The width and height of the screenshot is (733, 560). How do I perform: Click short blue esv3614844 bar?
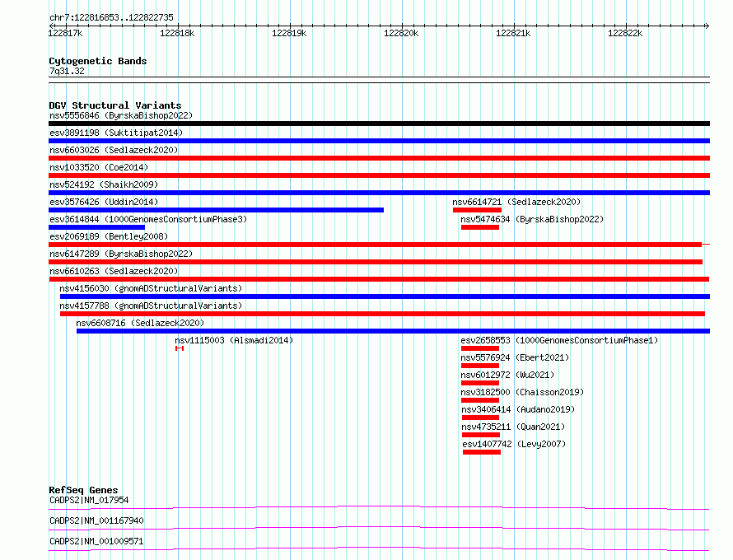click(x=96, y=227)
